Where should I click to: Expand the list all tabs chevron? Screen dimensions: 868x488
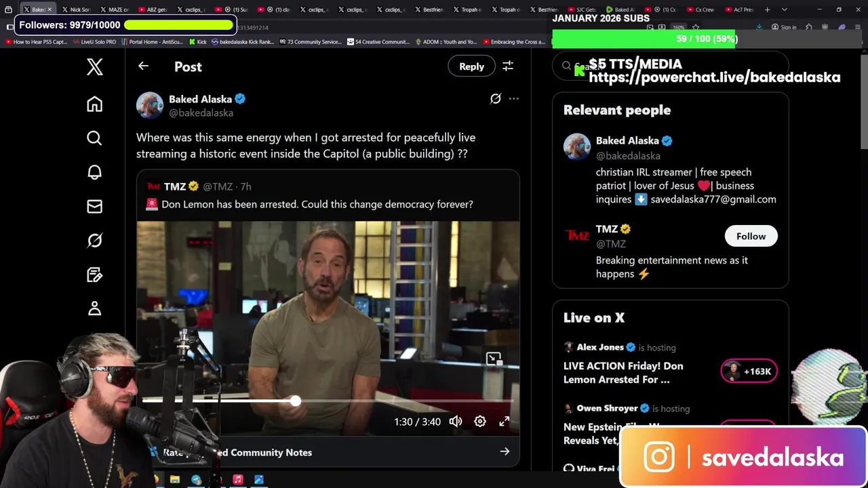point(785,9)
